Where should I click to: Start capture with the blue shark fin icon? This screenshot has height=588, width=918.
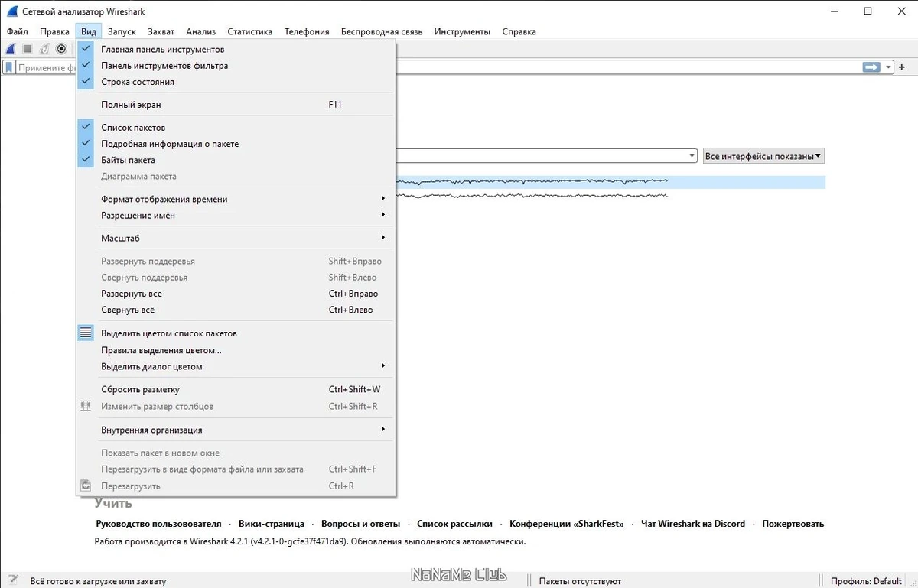[x=11, y=49]
